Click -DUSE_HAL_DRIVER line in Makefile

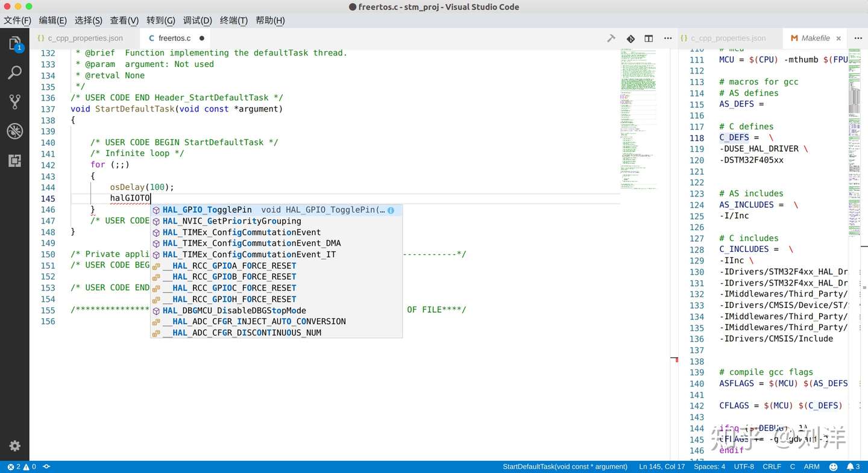pos(764,149)
